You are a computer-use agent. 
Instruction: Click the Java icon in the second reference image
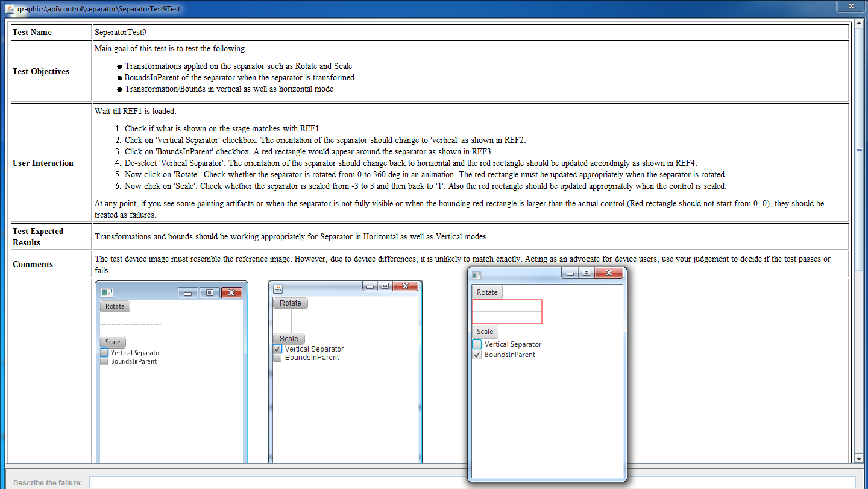point(278,288)
